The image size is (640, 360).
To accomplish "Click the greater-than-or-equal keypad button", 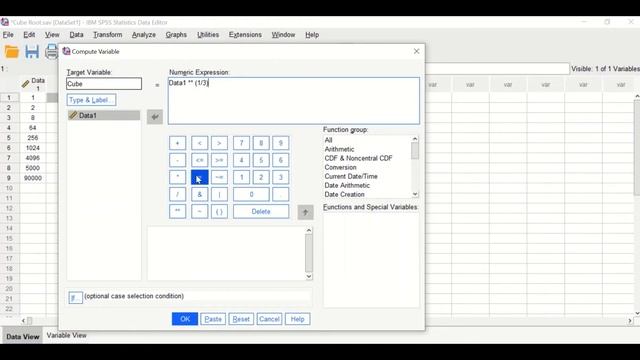I will 219,160.
